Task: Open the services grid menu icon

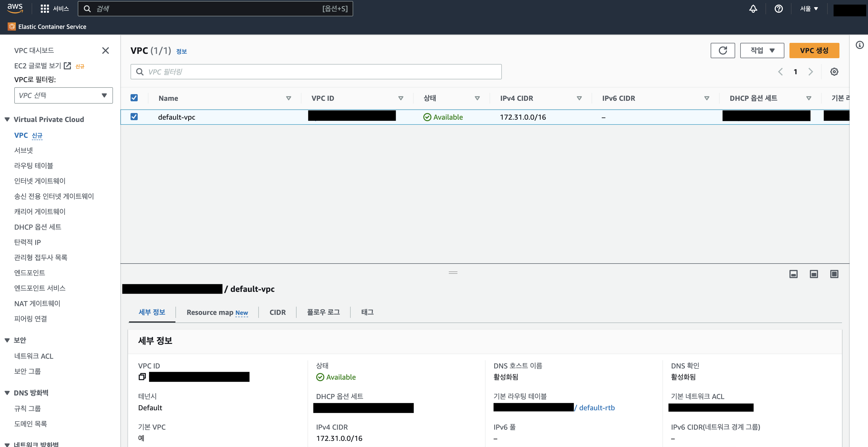Action: coord(44,9)
